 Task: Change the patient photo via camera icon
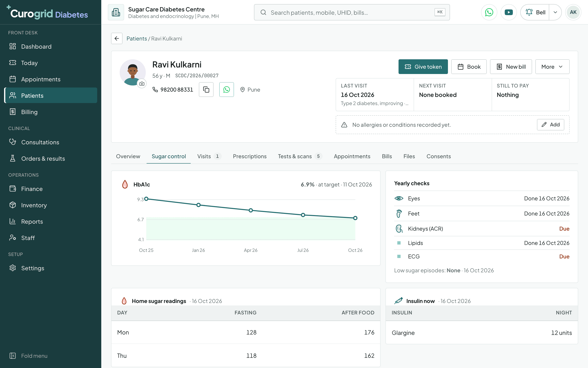tap(142, 83)
